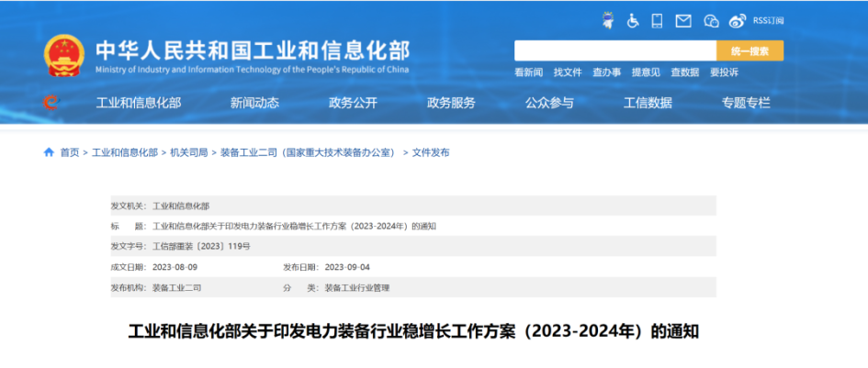Click the red-orange swirl logo in the navigation bar
868x368 pixels.
(x=51, y=103)
